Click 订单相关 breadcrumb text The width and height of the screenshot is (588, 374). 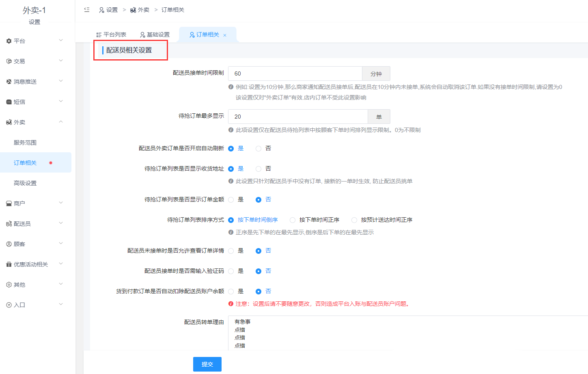[173, 10]
